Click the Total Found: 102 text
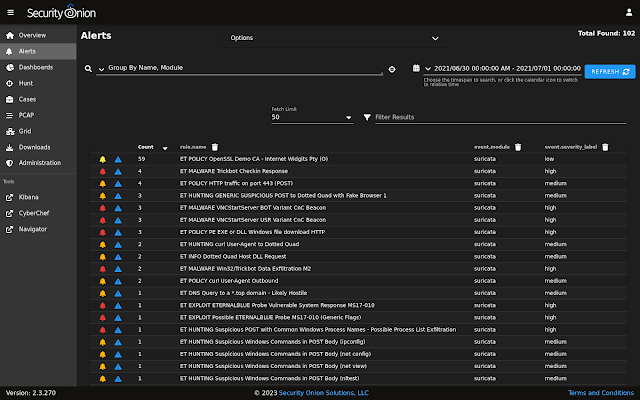This screenshot has height=400, width=640. coord(606,33)
